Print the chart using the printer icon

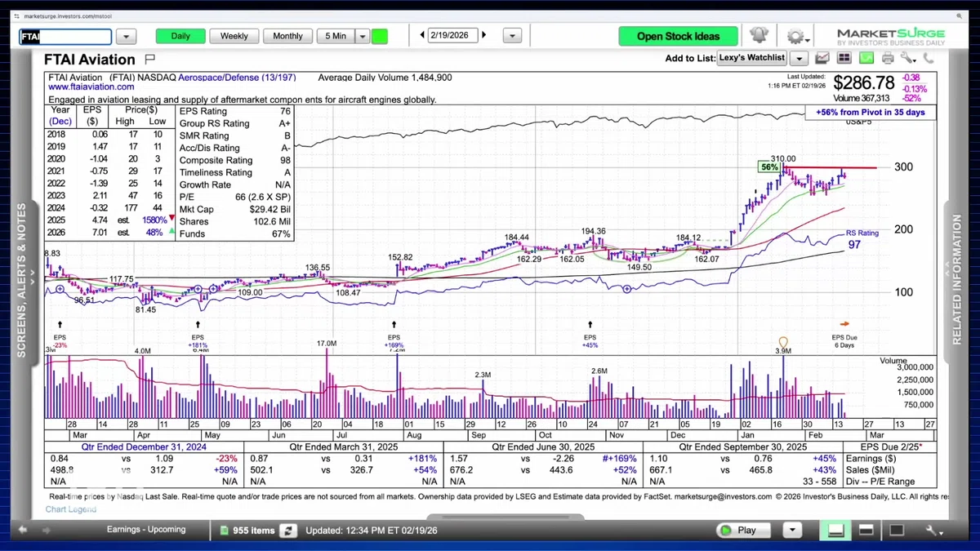(888, 58)
